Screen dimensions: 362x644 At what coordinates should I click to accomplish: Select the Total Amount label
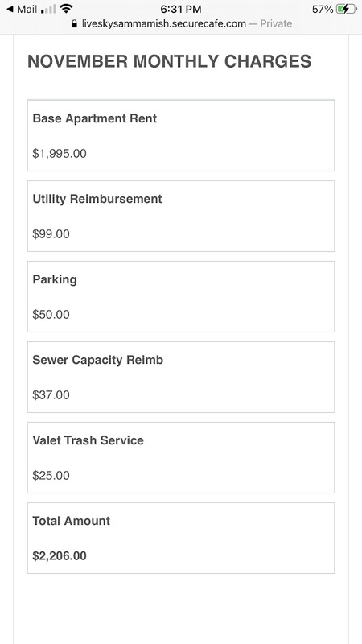tap(72, 521)
